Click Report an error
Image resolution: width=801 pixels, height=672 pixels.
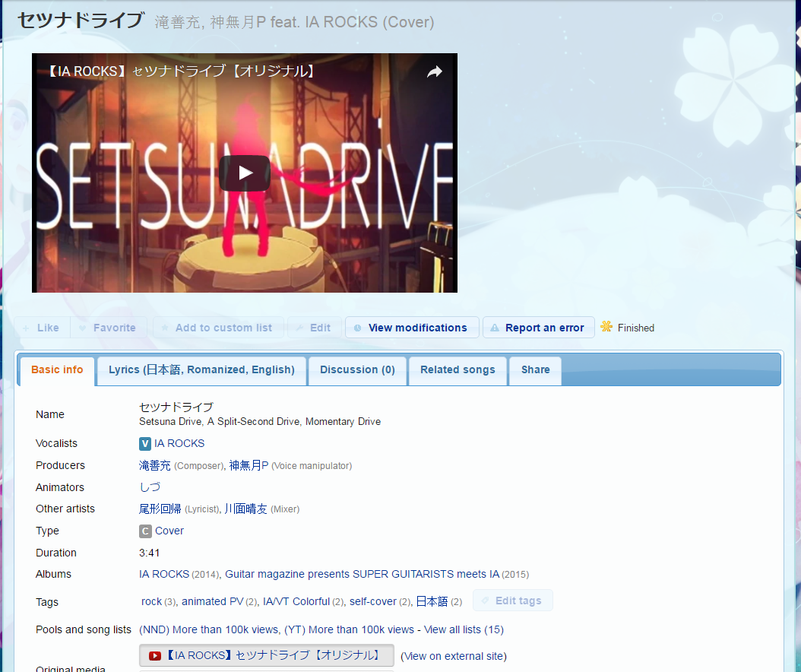(538, 328)
